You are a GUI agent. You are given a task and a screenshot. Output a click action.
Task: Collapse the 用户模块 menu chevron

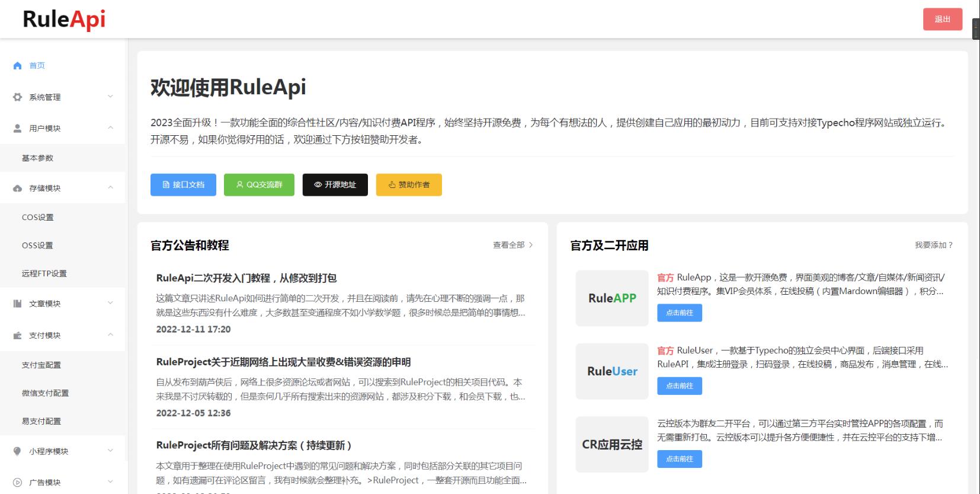click(x=110, y=128)
